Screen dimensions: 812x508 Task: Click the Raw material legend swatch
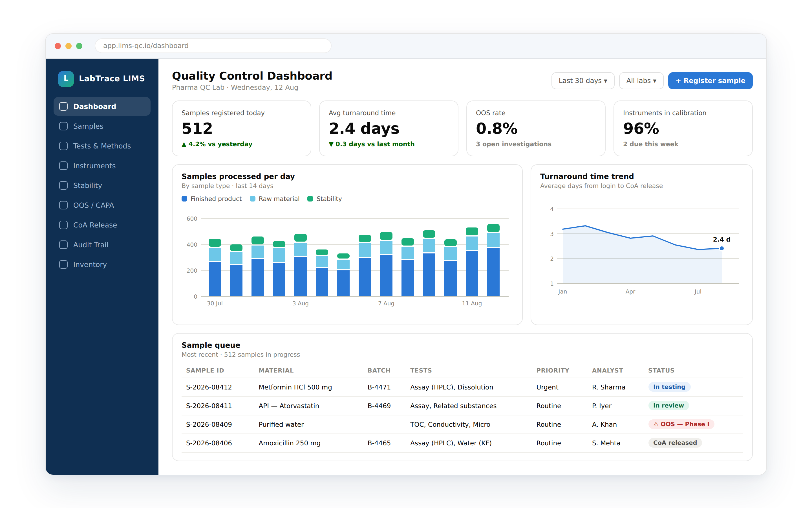coord(253,199)
